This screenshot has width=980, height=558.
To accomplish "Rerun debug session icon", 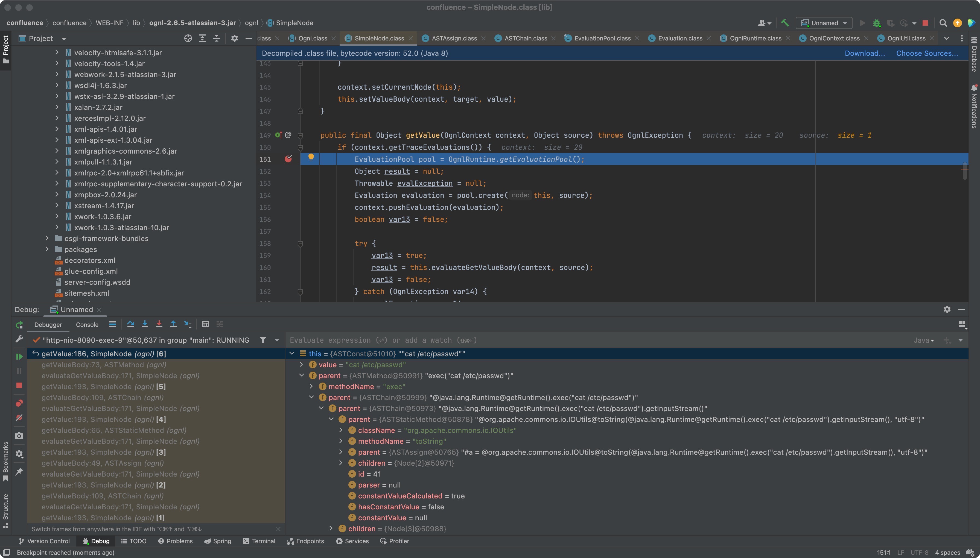I will (19, 325).
